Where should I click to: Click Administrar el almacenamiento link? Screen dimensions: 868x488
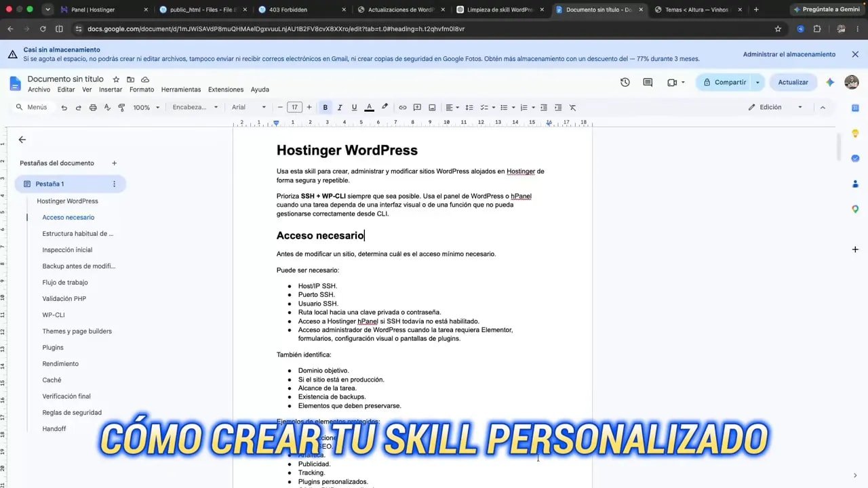(789, 54)
